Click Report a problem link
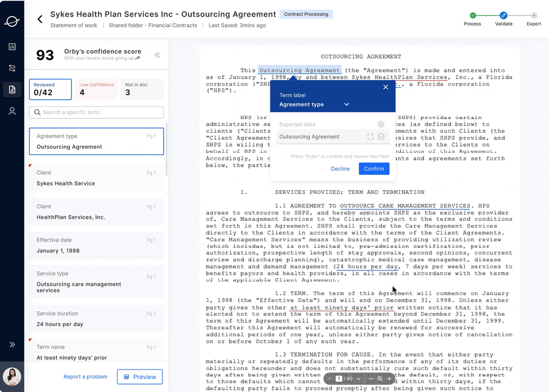Screen dimensions: 549x392 (x=85, y=376)
